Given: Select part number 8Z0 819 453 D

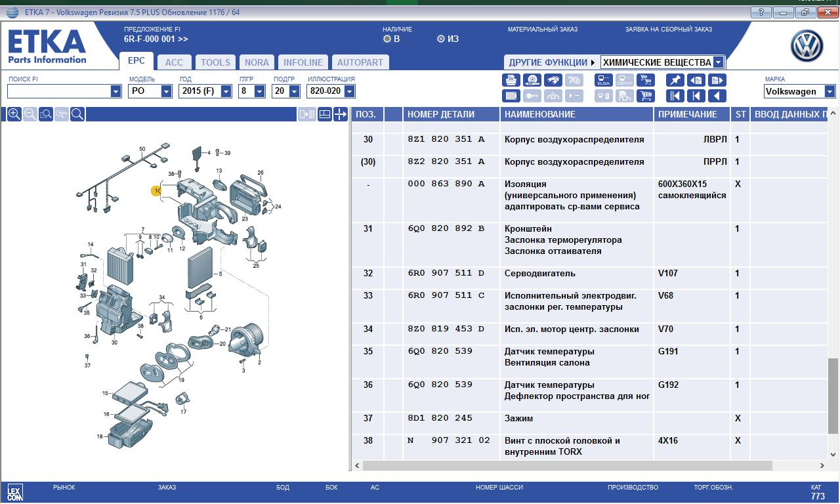Looking at the screenshot, I should [x=446, y=329].
